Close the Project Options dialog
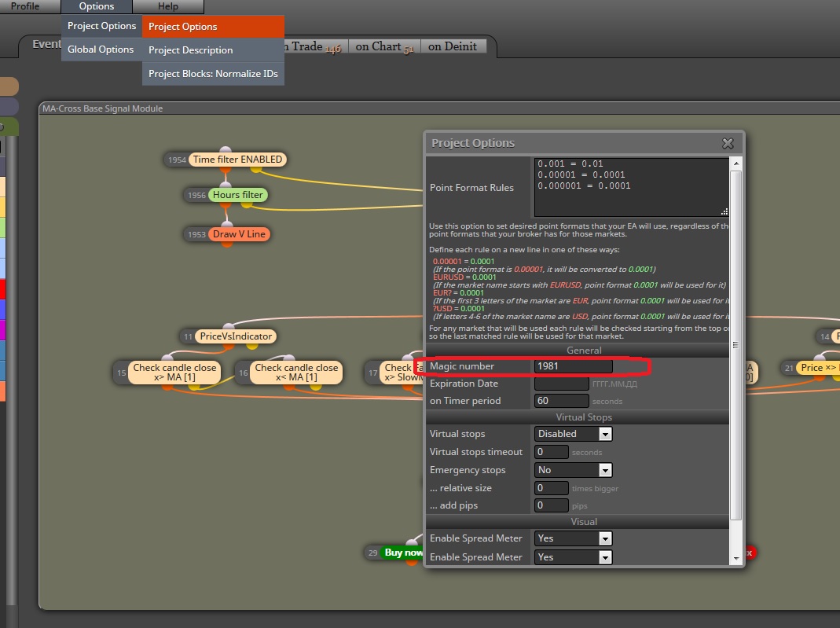The image size is (840, 628). pyautogui.click(x=728, y=143)
